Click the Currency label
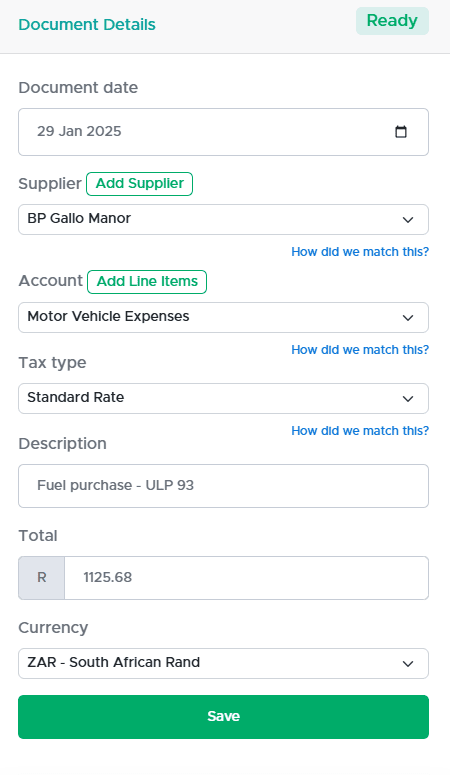Image resolution: width=450 pixels, height=775 pixels. tap(53, 628)
